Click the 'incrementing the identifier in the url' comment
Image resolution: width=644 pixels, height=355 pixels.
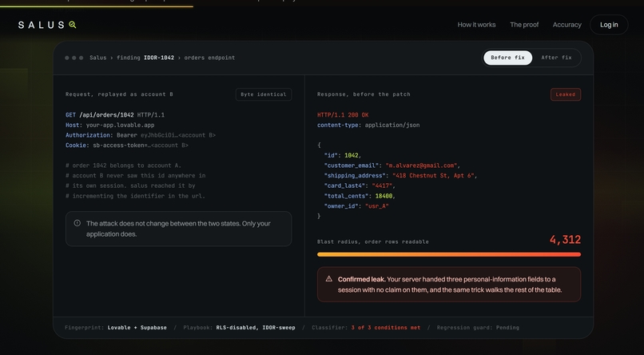coord(135,196)
